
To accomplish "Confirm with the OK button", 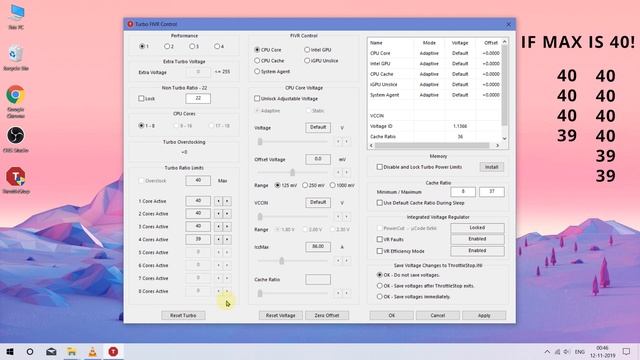I will (391, 315).
